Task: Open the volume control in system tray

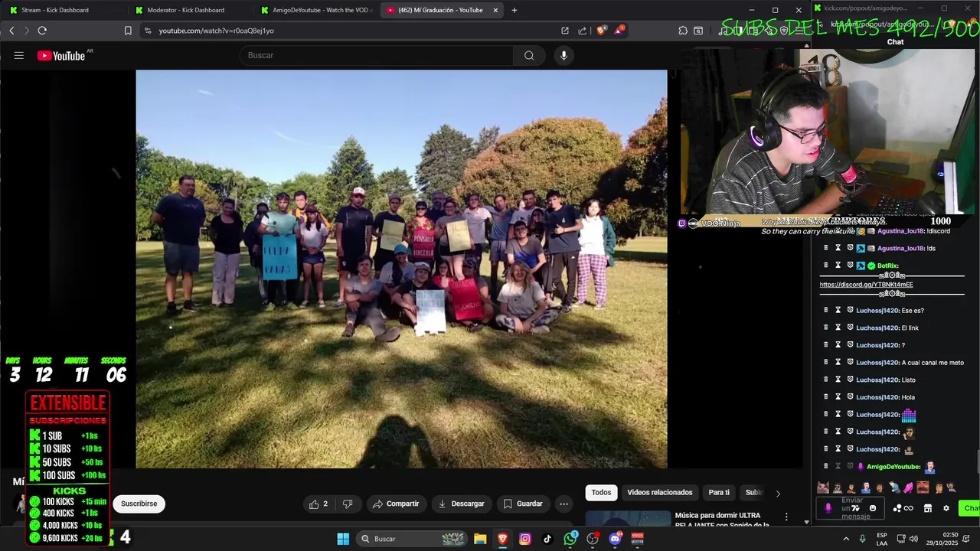Action: pos(913,539)
